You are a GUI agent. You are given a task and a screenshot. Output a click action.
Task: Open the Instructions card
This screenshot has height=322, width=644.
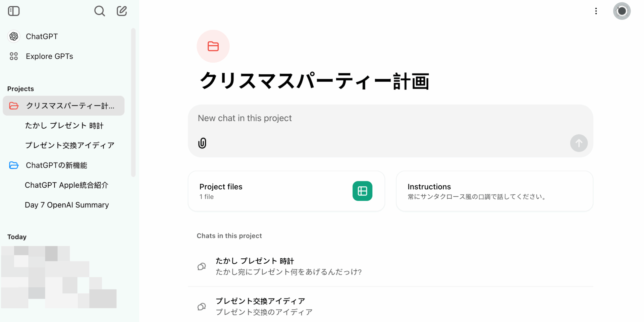(x=494, y=191)
